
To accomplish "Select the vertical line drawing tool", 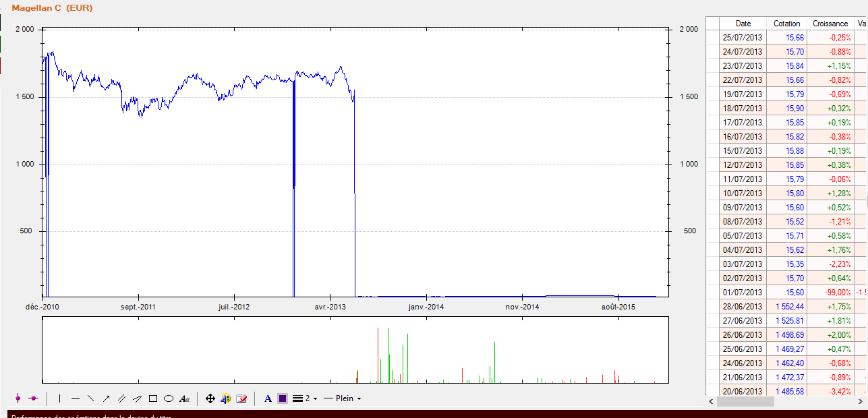I will point(59,398).
